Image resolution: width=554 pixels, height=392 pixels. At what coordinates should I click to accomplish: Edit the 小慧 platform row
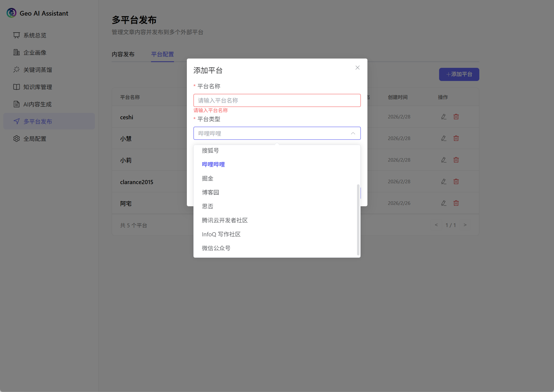[x=444, y=138]
